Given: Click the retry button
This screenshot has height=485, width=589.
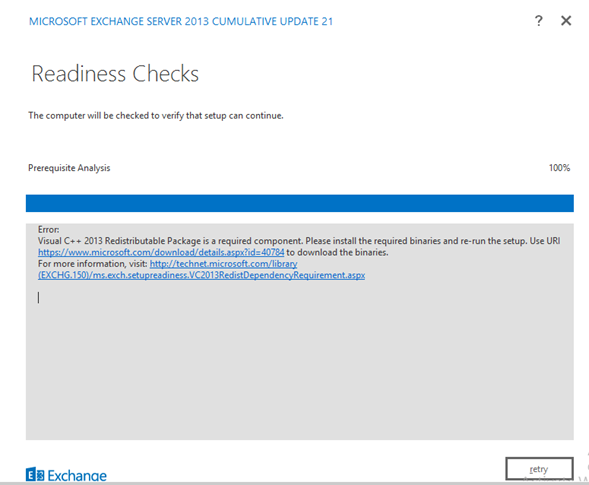Looking at the screenshot, I should (x=539, y=468).
